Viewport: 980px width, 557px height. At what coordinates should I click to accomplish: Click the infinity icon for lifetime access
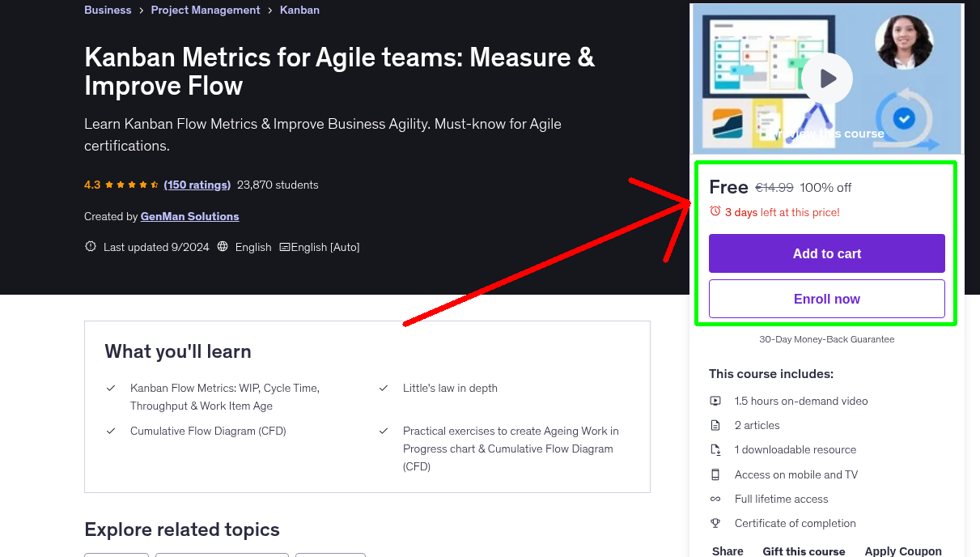pyautogui.click(x=715, y=499)
